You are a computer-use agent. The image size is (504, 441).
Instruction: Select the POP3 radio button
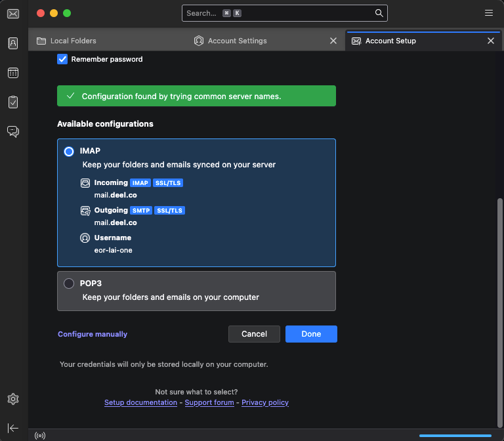pos(69,283)
